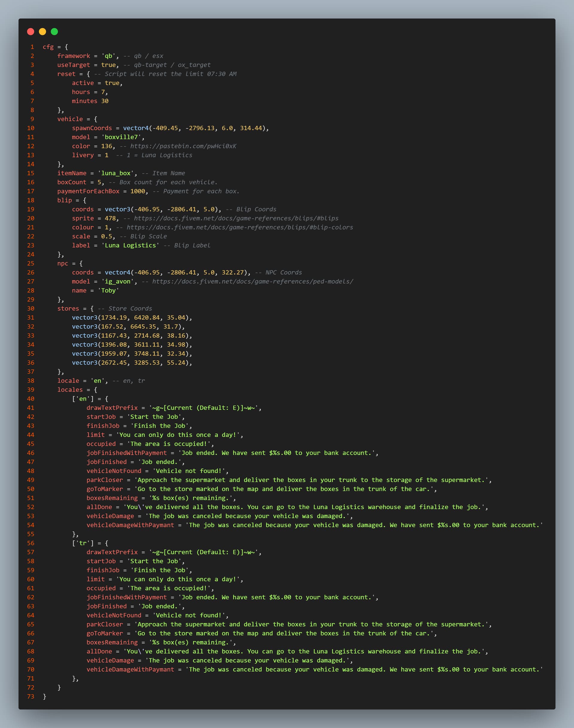This screenshot has width=574, height=728.
Task: Click 'goToMarker' key on line 50
Action: click(105, 489)
